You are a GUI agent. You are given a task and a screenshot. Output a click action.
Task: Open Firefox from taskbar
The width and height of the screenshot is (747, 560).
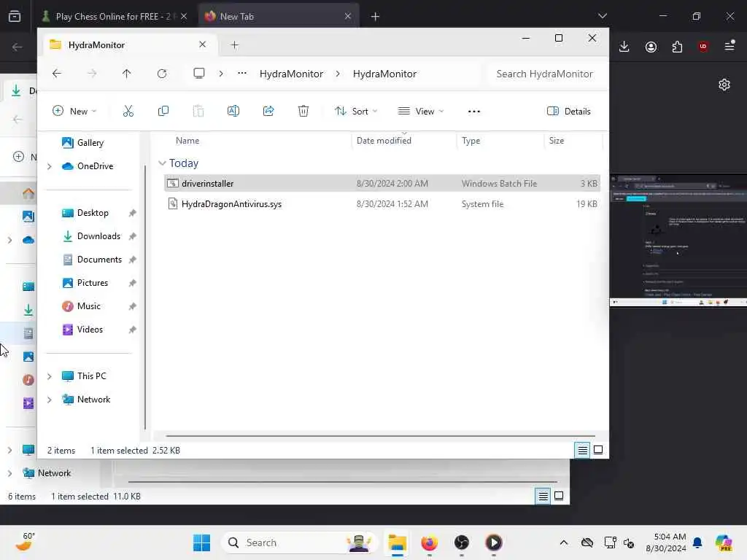429,542
